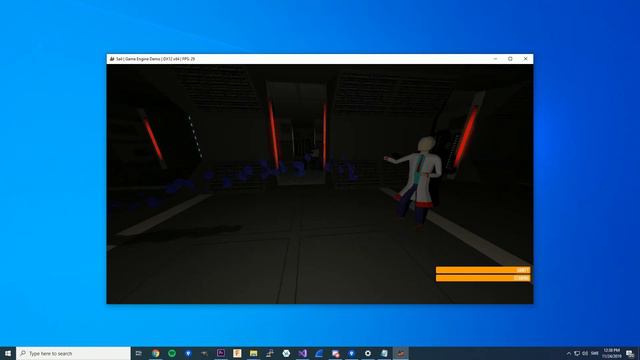This screenshot has width=640, height=360.
Task: Open File Explorer from the taskbar
Action: pyautogui.click(x=253, y=353)
